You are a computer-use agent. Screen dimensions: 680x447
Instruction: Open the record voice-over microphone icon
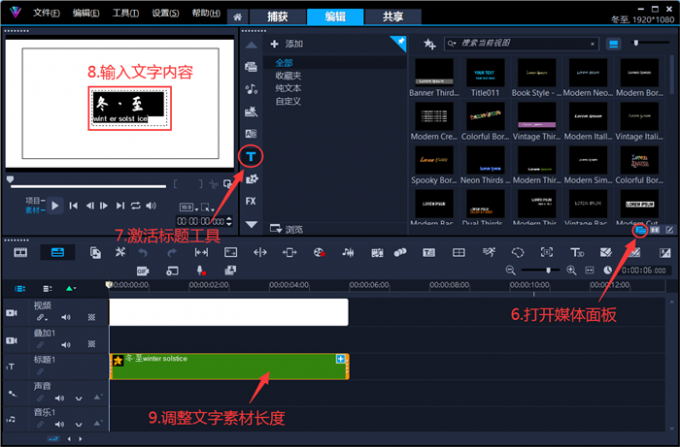(200, 271)
